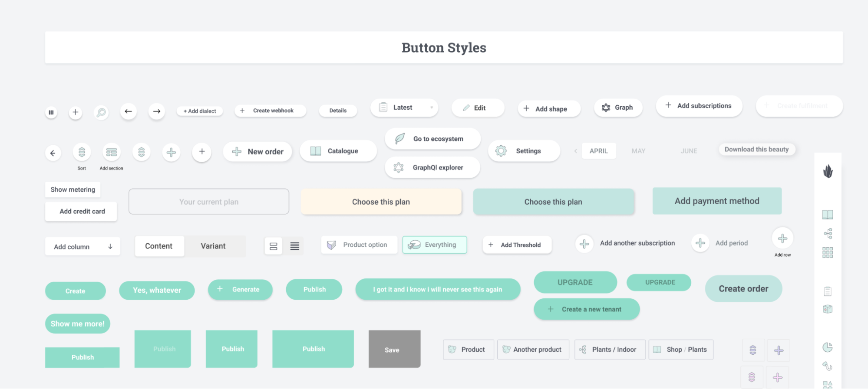Click Create a new tenant button
Screen dimensions: 868x389
pos(587,309)
